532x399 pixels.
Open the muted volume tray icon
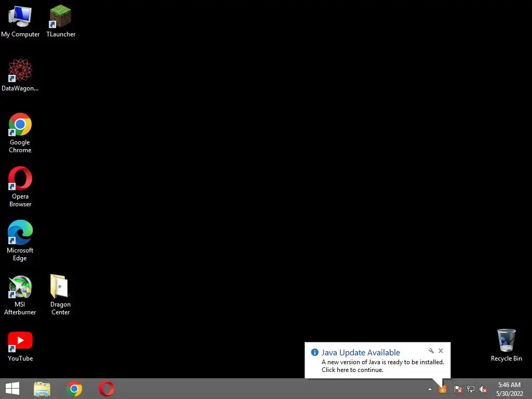pyautogui.click(x=483, y=389)
